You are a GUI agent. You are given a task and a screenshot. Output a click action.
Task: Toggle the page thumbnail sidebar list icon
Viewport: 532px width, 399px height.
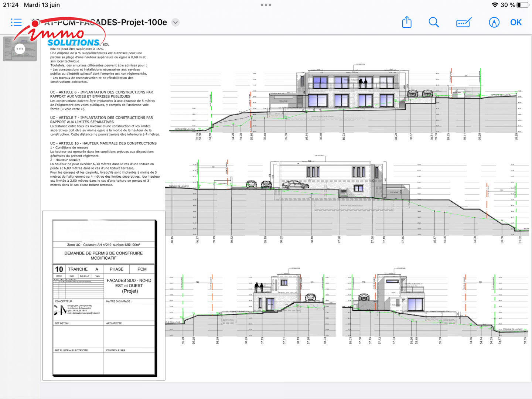[x=16, y=23]
